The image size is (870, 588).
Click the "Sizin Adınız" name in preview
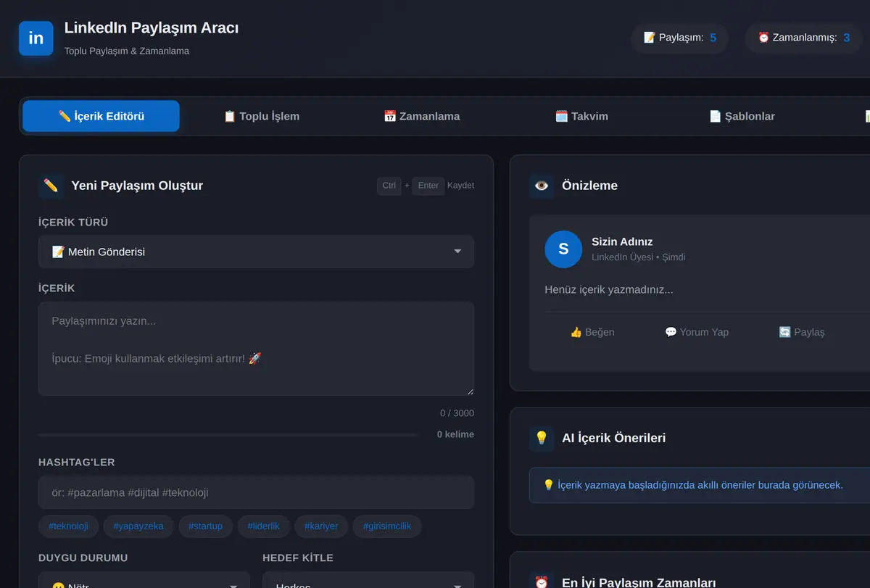(622, 241)
